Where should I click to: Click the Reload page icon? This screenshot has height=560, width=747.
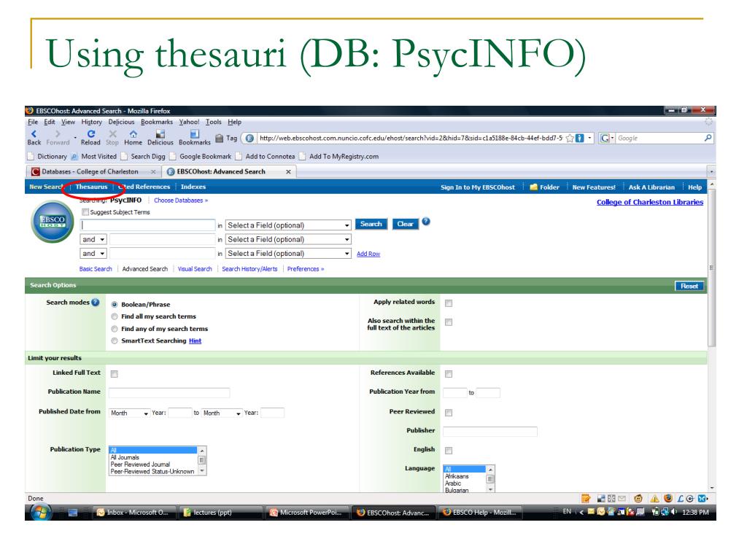tap(90, 134)
